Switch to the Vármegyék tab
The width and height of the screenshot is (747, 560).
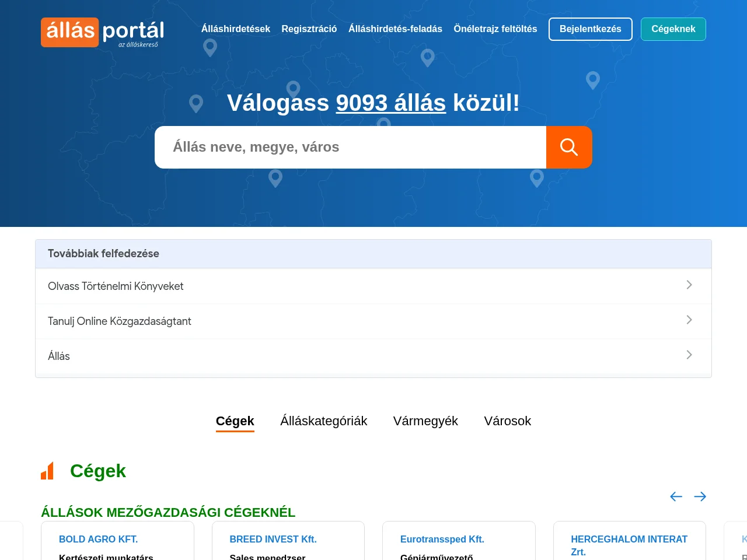pos(425,421)
